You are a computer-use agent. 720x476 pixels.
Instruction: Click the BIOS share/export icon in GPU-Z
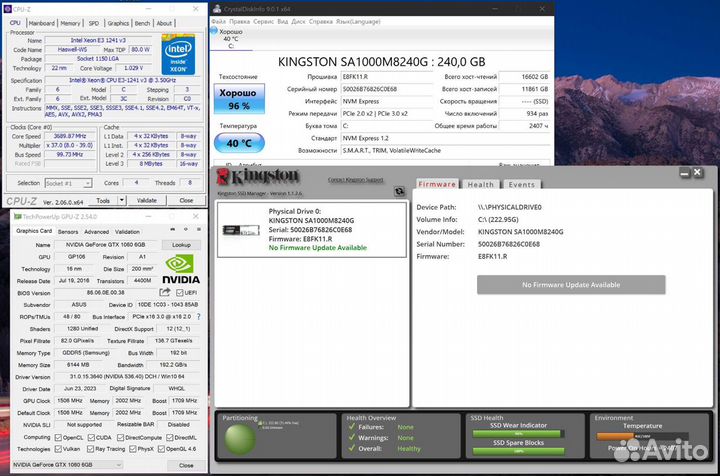(164, 292)
